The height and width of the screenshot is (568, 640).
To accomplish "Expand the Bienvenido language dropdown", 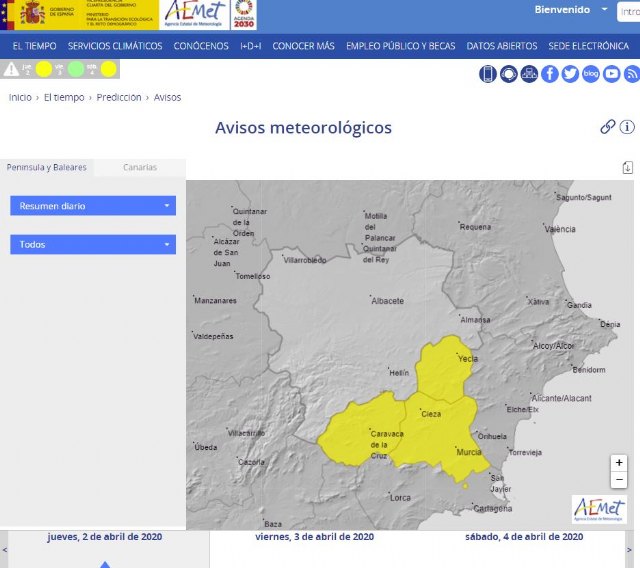I will tap(604, 10).
